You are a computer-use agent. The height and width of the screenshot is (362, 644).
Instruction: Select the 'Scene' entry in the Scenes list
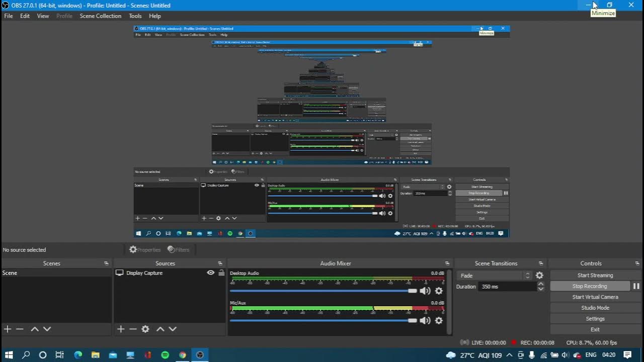coord(57,273)
